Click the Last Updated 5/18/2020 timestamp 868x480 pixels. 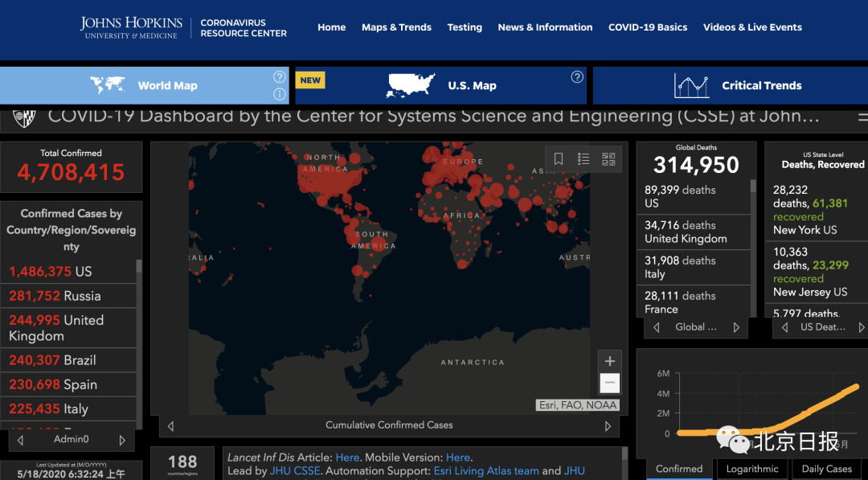pyautogui.click(x=71, y=474)
